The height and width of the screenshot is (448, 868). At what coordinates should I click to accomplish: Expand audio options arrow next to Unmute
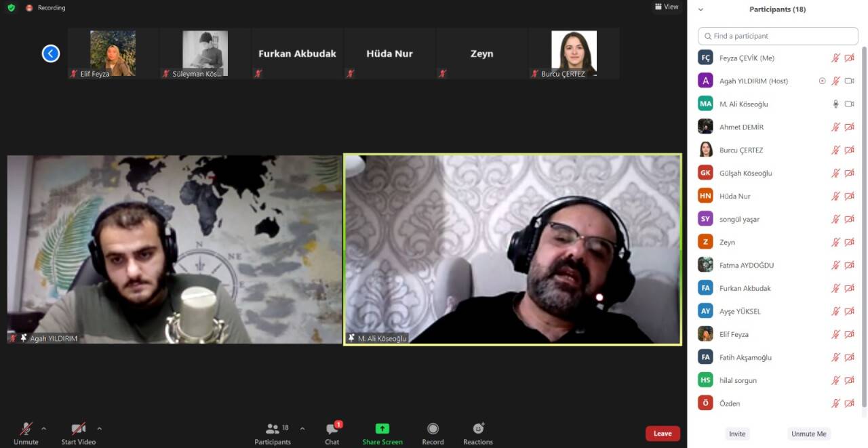tap(44, 428)
